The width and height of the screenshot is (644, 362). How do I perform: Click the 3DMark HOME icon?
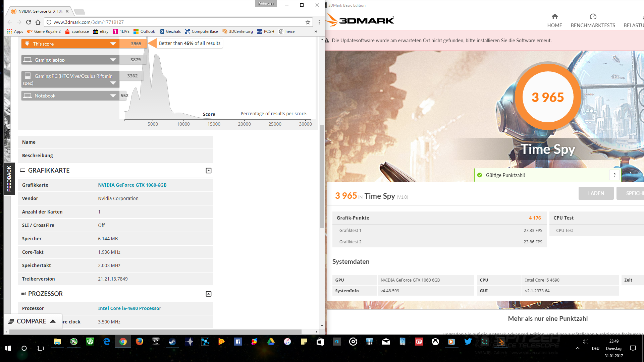(554, 17)
